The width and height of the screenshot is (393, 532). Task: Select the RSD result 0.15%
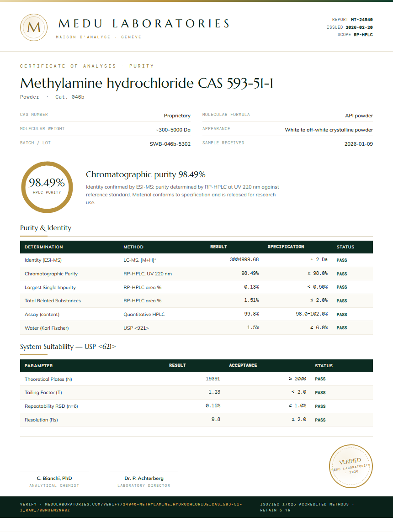(213, 406)
